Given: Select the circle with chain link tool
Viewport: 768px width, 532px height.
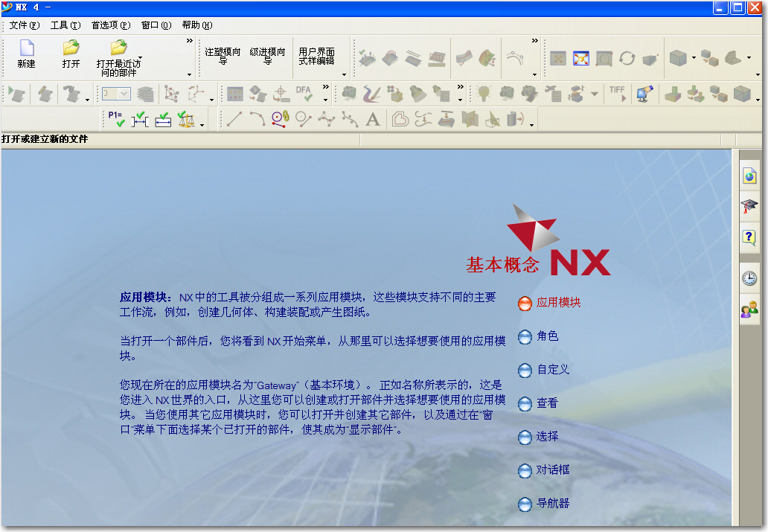Looking at the screenshot, I should (x=281, y=119).
